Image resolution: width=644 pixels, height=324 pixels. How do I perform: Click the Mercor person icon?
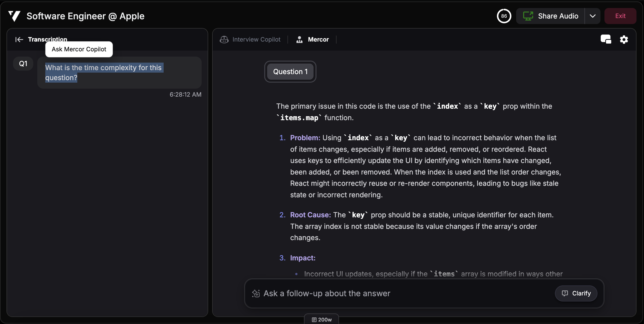pyautogui.click(x=299, y=40)
